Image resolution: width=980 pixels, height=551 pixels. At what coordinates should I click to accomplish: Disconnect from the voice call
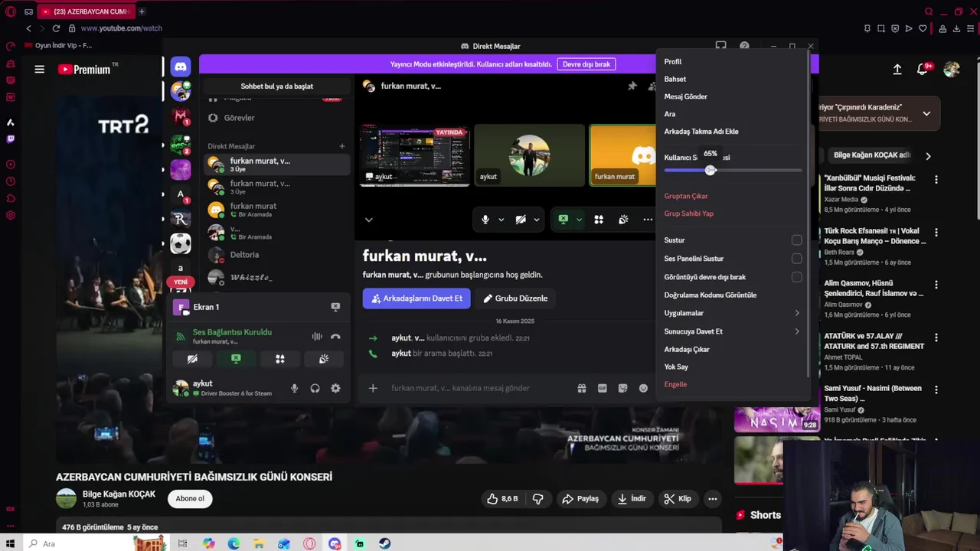pyautogui.click(x=335, y=337)
